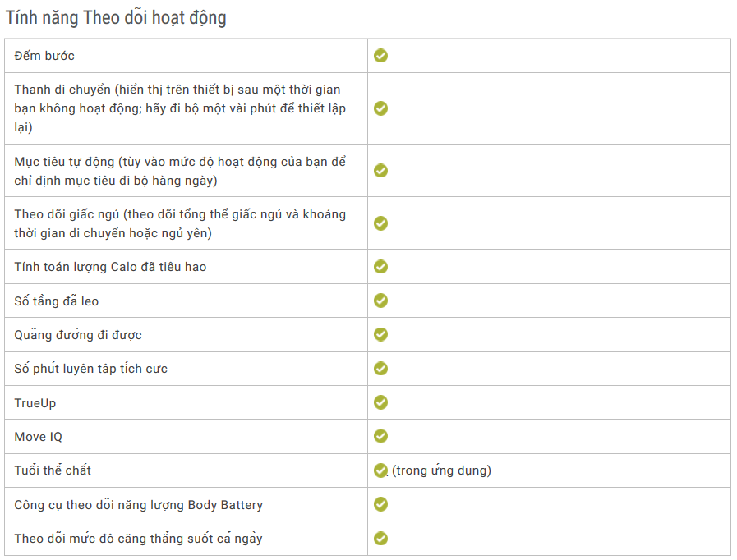This screenshot has height=560, width=737.
Task: Click the Move IQ checkmark icon
Action: (x=380, y=436)
